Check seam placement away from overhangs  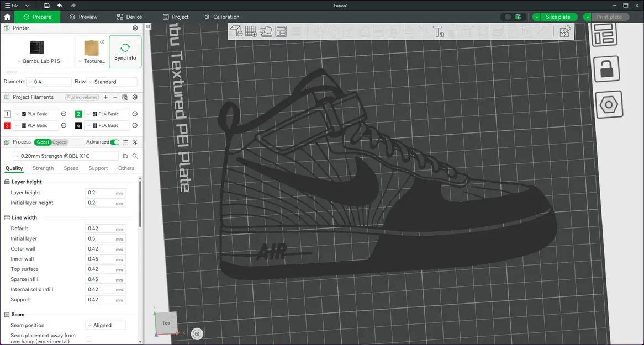click(88, 338)
